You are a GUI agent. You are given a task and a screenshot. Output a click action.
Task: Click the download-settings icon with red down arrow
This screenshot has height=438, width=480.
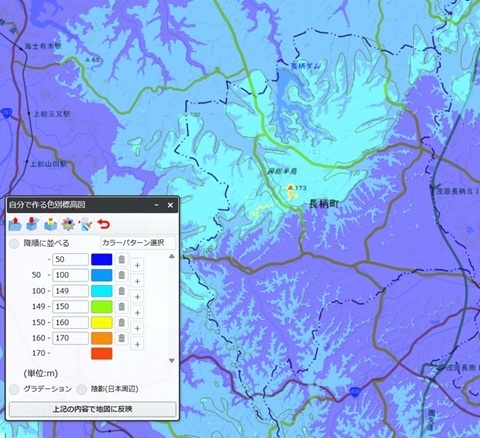coord(33,224)
